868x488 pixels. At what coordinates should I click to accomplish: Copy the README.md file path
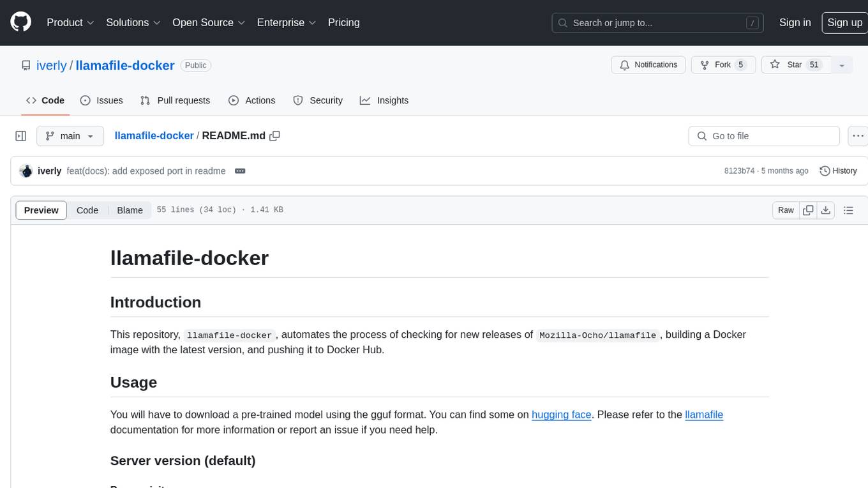(x=275, y=136)
